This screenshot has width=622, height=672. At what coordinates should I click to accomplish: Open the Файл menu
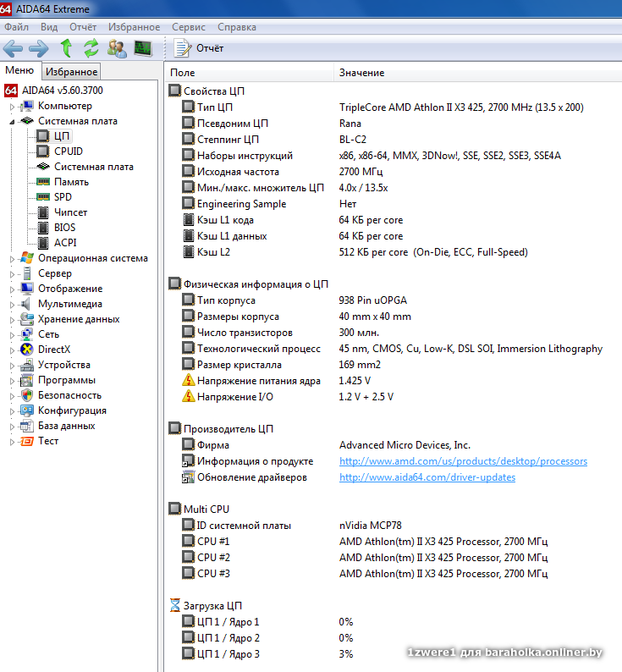[16, 27]
